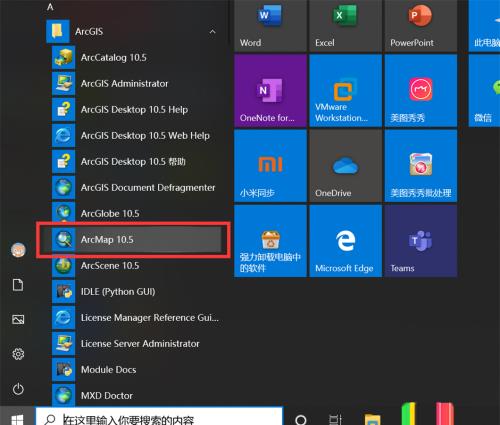Open the OneDrive tile
Image resolution: width=500 pixels, height=425 pixels.
tap(346, 166)
